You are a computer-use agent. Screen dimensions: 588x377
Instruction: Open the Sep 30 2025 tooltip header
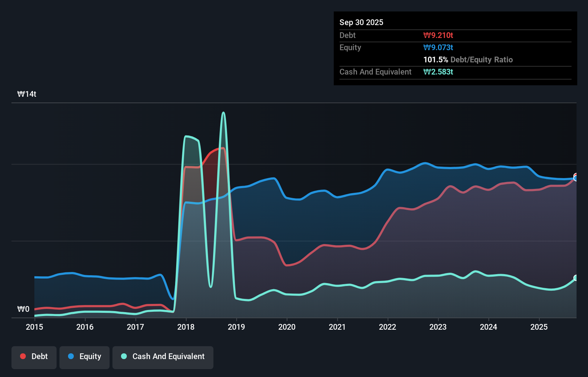coord(361,22)
